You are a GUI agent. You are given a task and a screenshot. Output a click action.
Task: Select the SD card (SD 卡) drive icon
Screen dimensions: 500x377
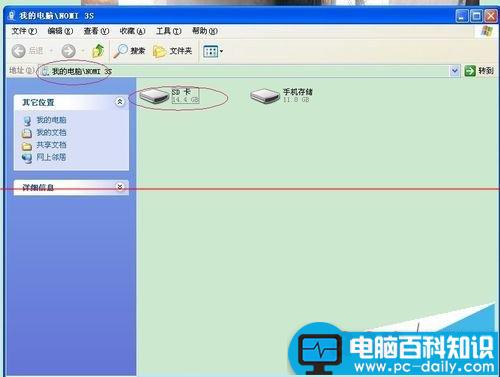154,96
